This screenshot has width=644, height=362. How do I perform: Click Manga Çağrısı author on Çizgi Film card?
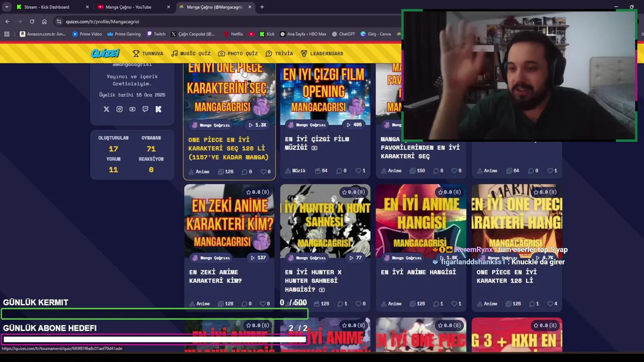307,125
